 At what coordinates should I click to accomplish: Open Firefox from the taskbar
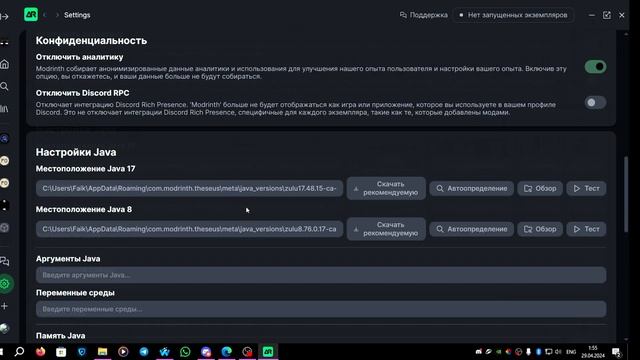click(40, 351)
